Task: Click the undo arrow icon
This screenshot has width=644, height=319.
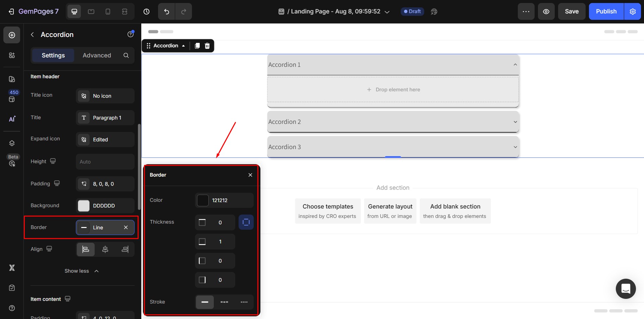Action: 166,11
